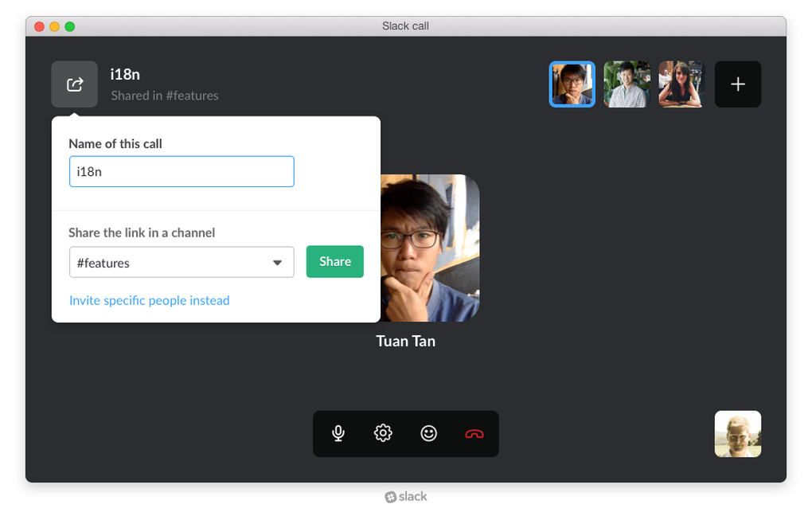Click the share call icon top left
This screenshot has height=508, width=812.
click(74, 84)
